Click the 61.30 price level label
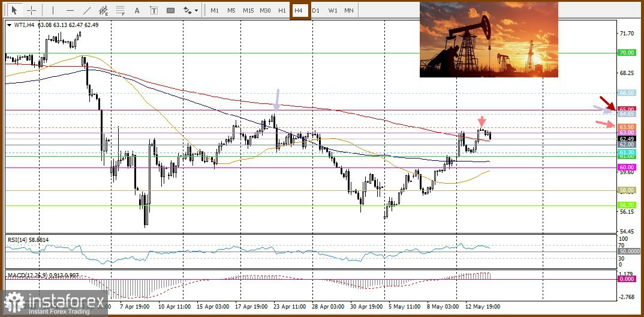 627,152
